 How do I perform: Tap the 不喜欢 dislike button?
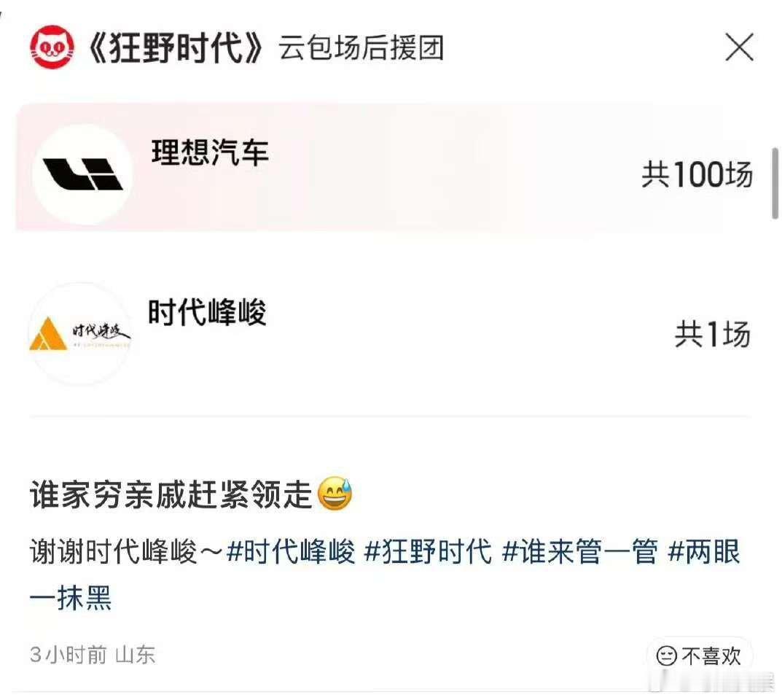pyautogui.click(x=699, y=656)
